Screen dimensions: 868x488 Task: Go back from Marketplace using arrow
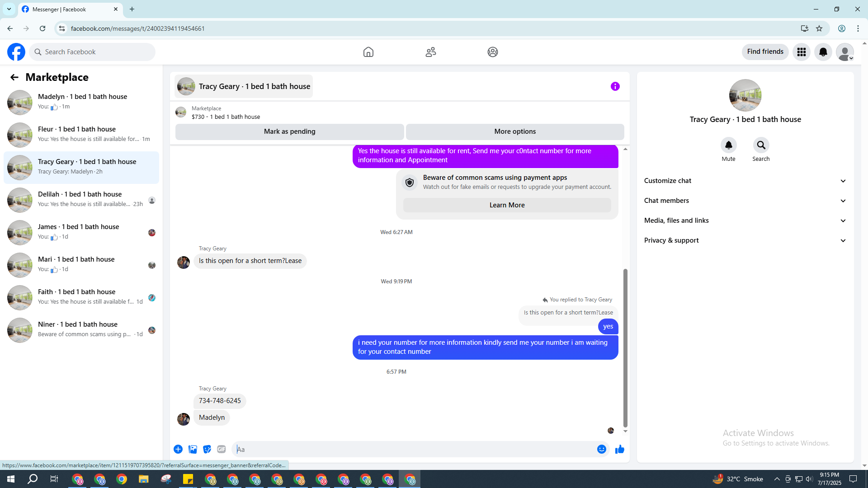14,77
